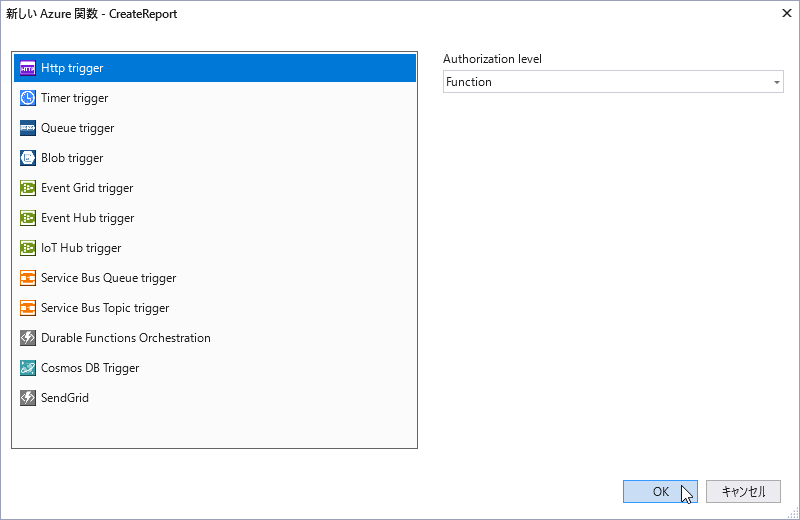The height and width of the screenshot is (520, 800).
Task: Choose Service Bus Topic trigger template
Action: [215, 308]
